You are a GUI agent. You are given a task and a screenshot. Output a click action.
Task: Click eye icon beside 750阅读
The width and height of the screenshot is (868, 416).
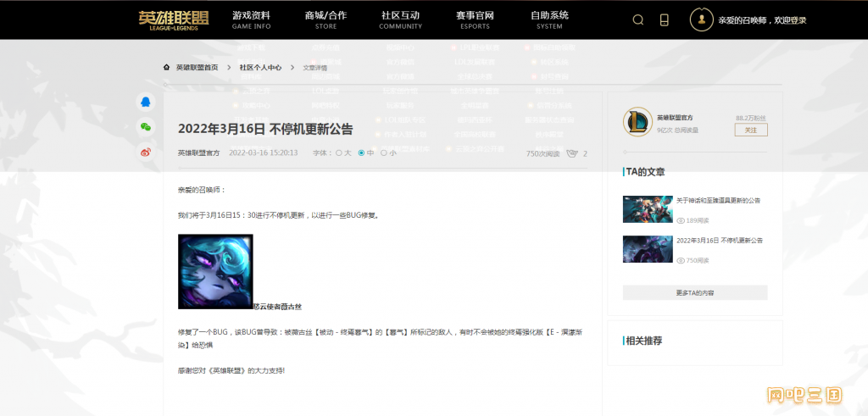681,260
